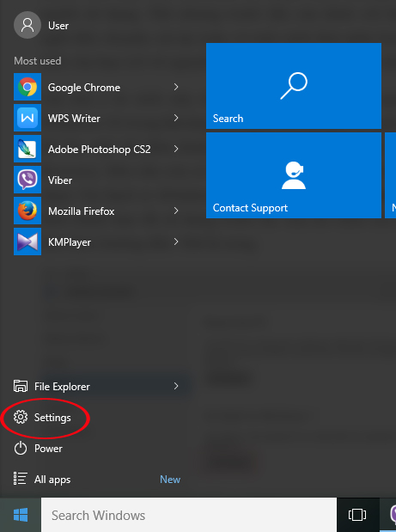396x532 pixels.
Task: Open Adobe Photoshop CS2 icon
Action: [27, 149]
